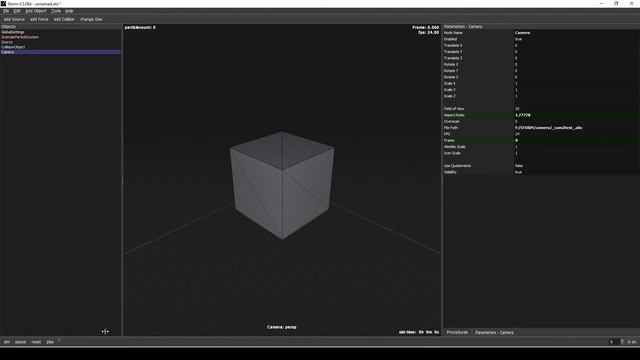Click the change Geo toolbar button
This screenshot has height=360, width=640.
point(91,19)
